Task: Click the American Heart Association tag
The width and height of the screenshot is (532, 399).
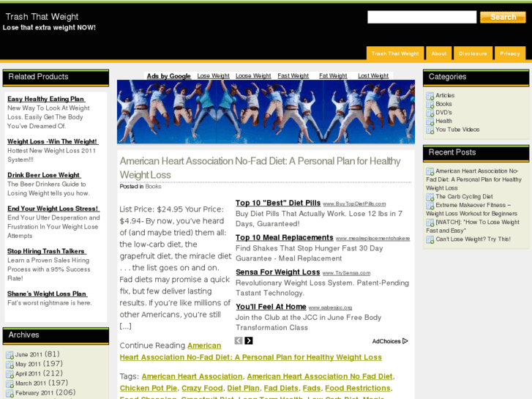Action: pos(192,376)
